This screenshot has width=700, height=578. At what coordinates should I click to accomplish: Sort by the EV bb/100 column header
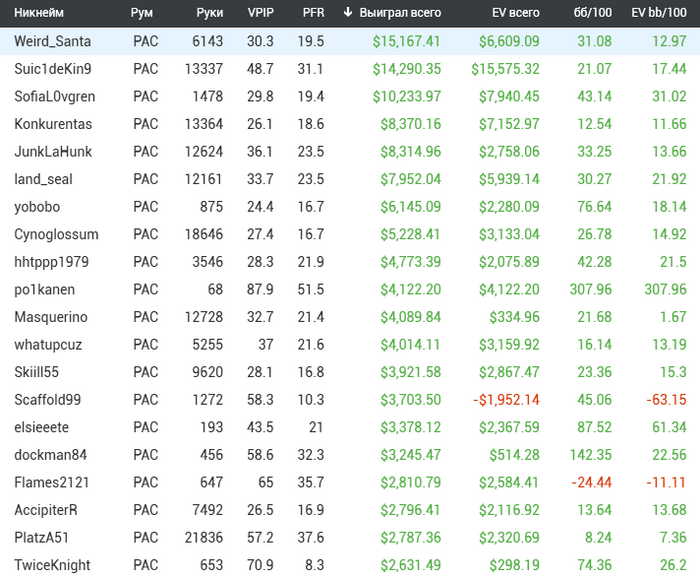point(659,12)
